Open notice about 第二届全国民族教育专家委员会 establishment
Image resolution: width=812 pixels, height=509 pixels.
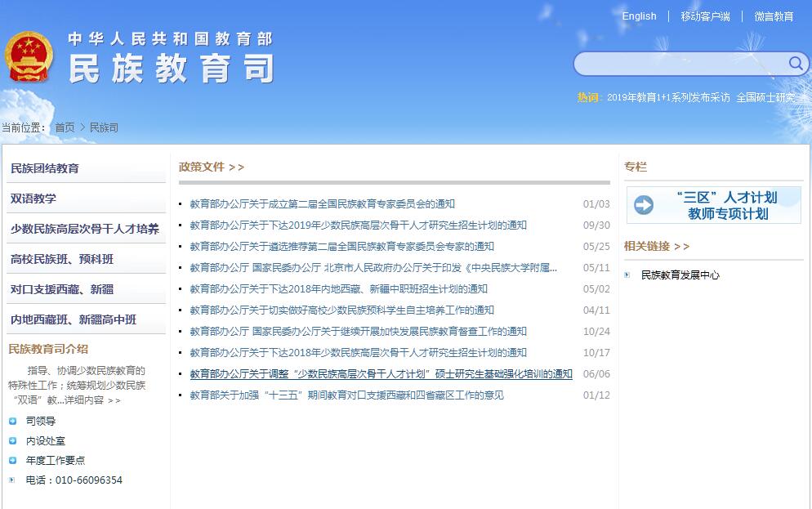coord(322,204)
